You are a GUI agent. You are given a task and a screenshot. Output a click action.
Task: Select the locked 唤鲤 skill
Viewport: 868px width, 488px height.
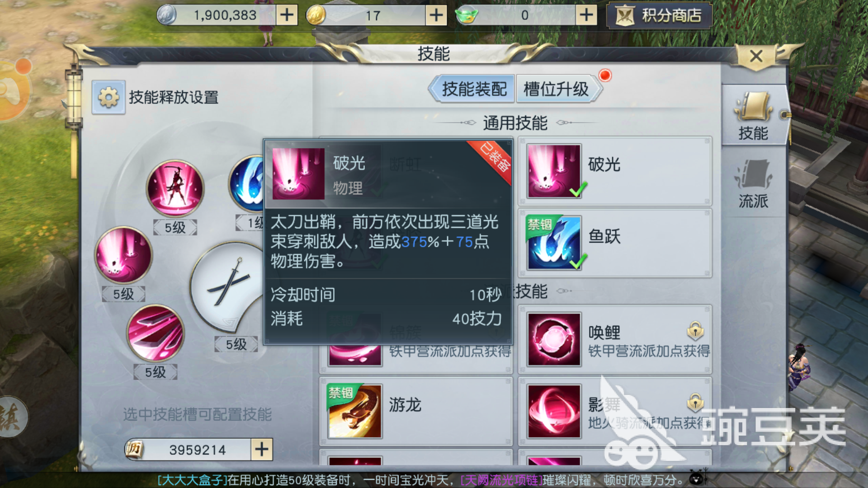coord(615,339)
